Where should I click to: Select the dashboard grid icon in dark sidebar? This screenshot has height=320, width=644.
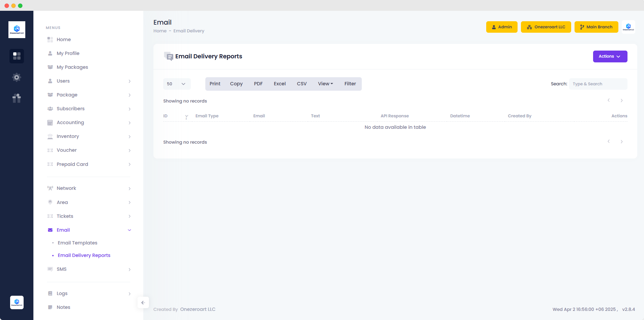(17, 56)
